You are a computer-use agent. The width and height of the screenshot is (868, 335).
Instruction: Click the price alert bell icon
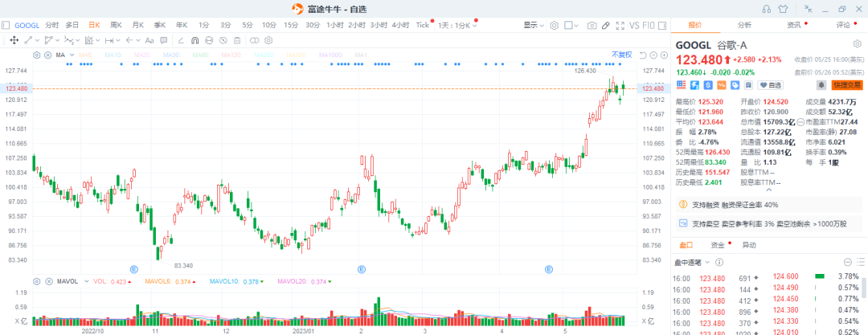(821, 84)
